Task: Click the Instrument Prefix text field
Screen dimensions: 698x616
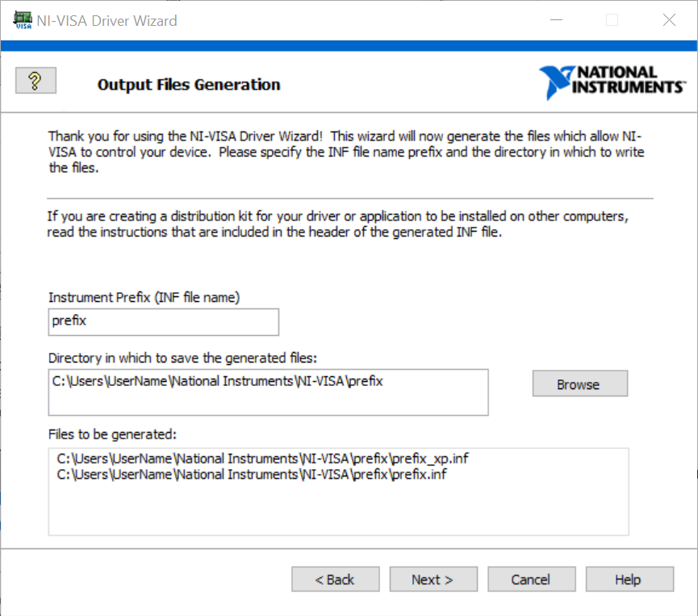Action: (164, 321)
